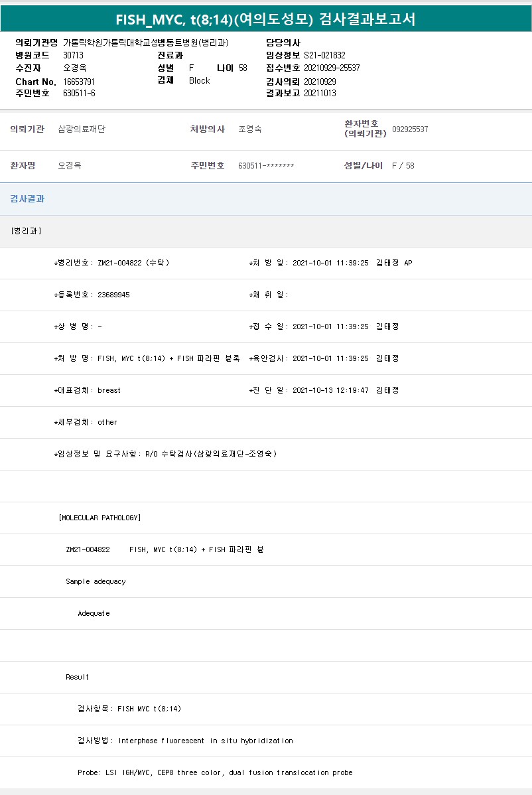Select the Chart No. value 16653791
The height and width of the screenshot is (795, 532).
click(x=79, y=81)
